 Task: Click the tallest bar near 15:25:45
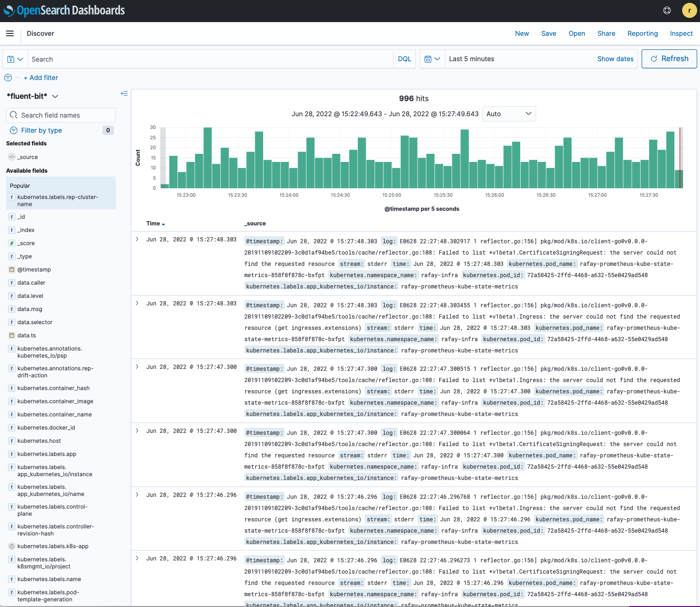(x=465, y=159)
